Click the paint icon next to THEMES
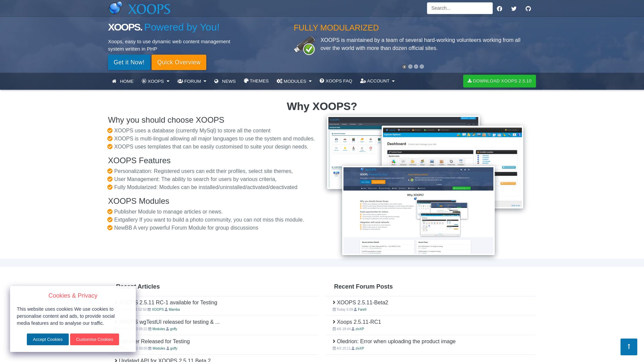The width and height of the screenshot is (644, 362). [x=246, y=81]
